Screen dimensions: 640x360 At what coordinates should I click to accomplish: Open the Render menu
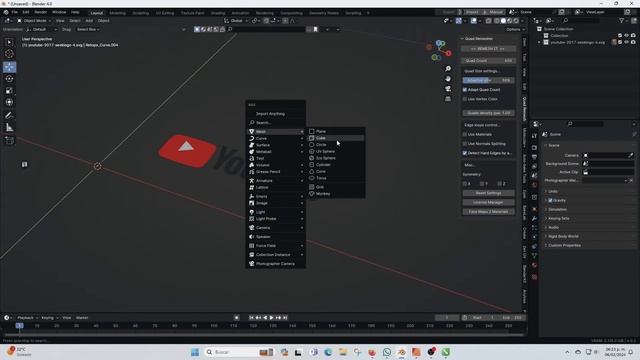[x=40, y=13]
